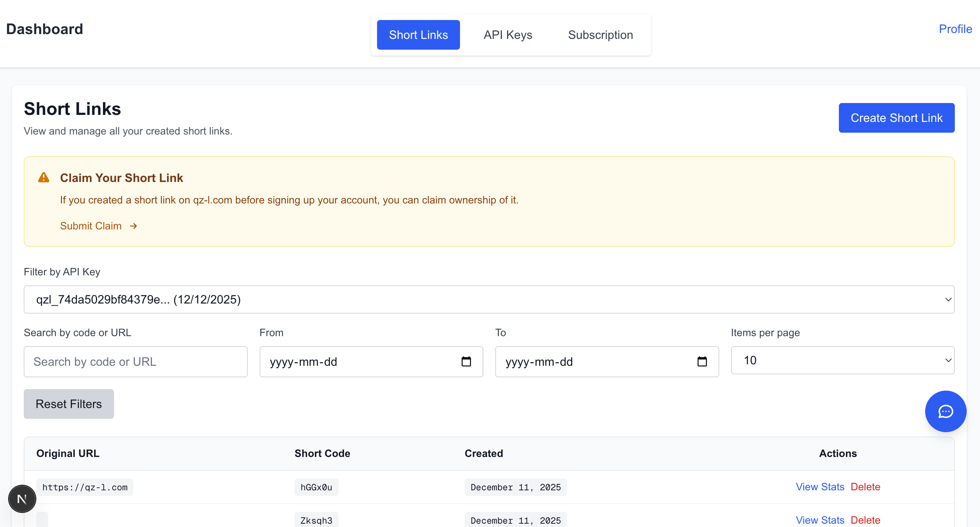Open the Items per page dropdown
This screenshot has width=980, height=527.
[x=842, y=360]
